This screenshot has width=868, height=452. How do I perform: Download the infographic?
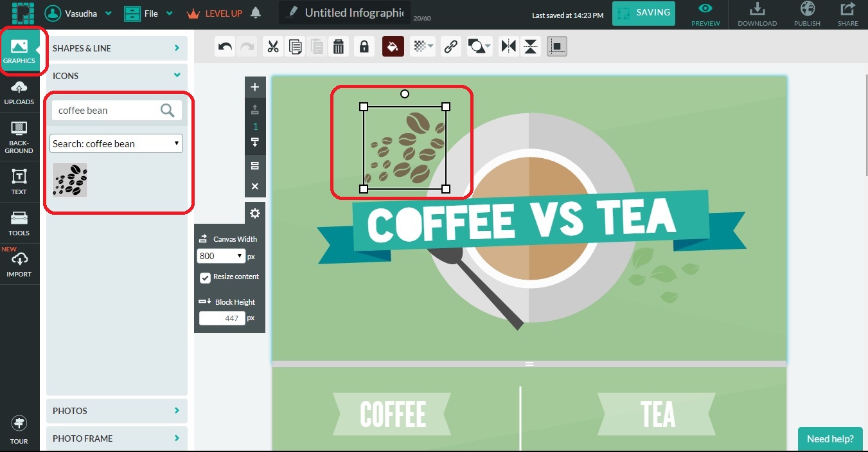(x=757, y=14)
